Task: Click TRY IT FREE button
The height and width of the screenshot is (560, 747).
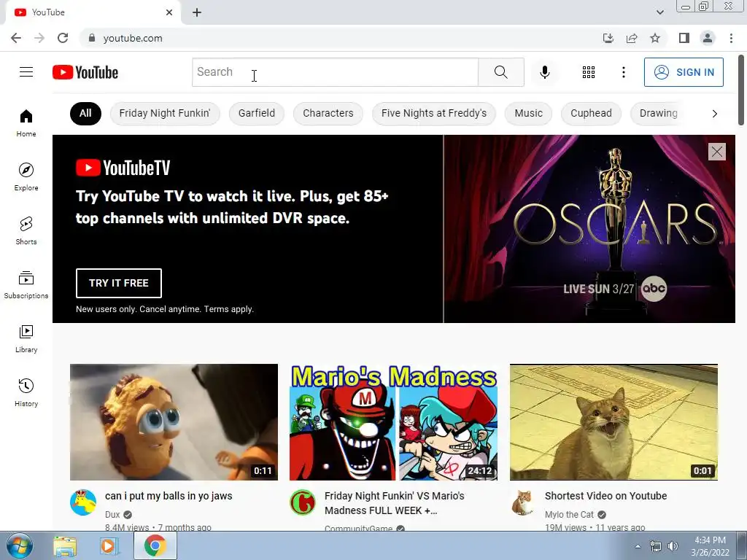Action: pos(119,283)
